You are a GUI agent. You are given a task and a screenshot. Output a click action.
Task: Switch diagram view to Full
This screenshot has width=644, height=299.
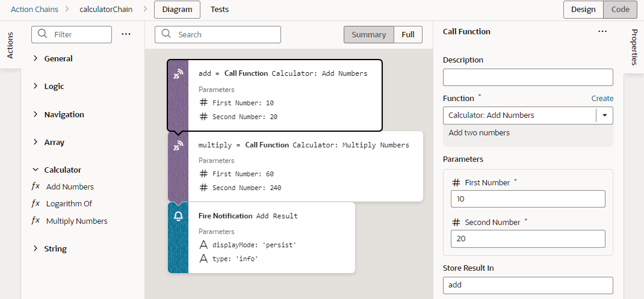click(x=408, y=34)
